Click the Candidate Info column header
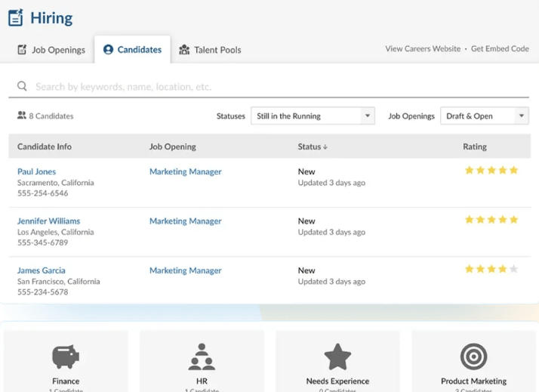The height and width of the screenshot is (392, 539). click(x=45, y=147)
